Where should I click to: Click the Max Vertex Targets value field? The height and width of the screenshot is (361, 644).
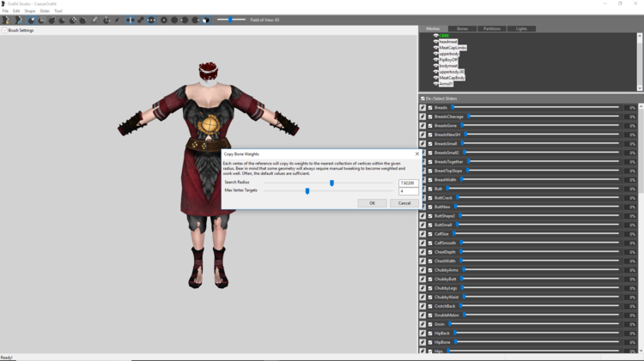[x=408, y=191]
